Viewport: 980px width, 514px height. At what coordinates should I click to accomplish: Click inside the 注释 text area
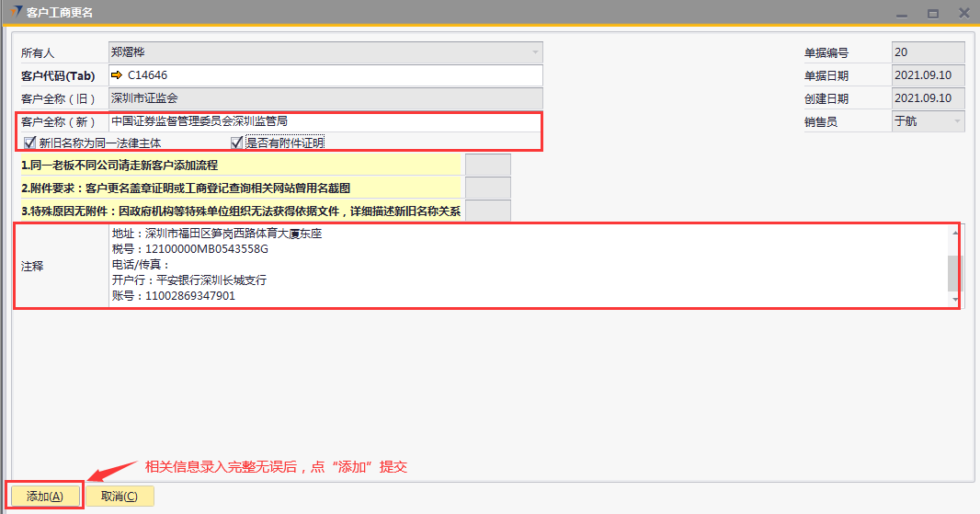pyautogui.click(x=524, y=266)
